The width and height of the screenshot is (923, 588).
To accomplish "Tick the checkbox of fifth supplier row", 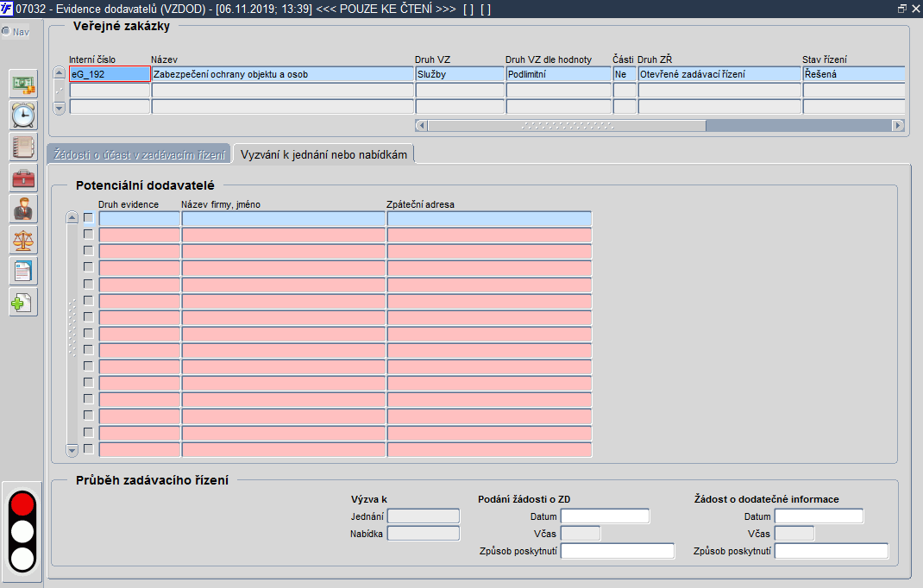I will pyautogui.click(x=88, y=284).
